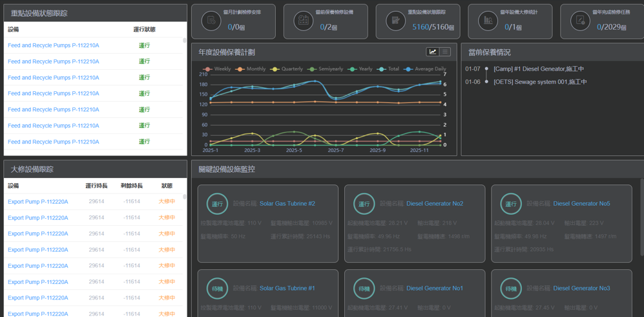The image size is (644, 317).
Task: Toggle the Quarterly series in chart legend
Action: tap(286, 69)
